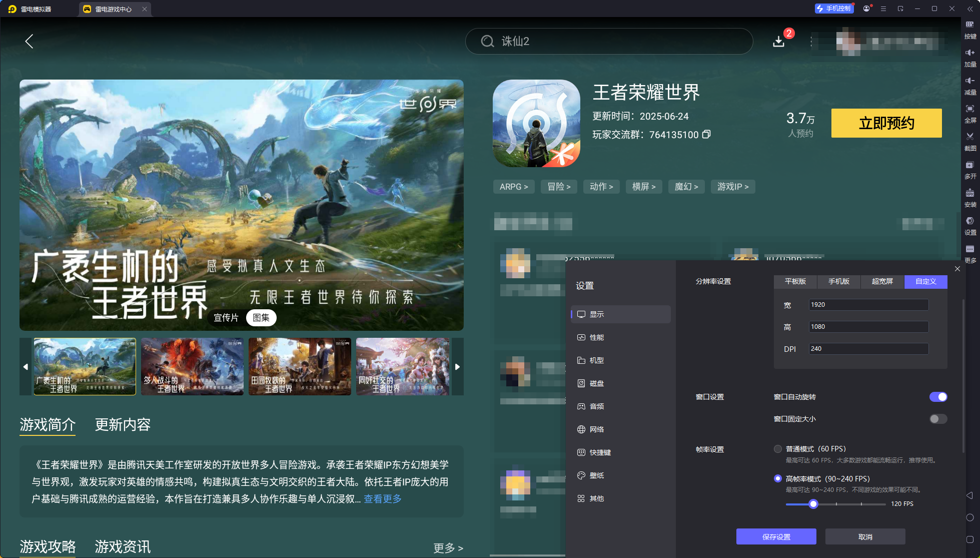Viewport: 980px width, 558px height.
Task: Open the 按键 keymapping tool in sidebar
Action: (970, 30)
